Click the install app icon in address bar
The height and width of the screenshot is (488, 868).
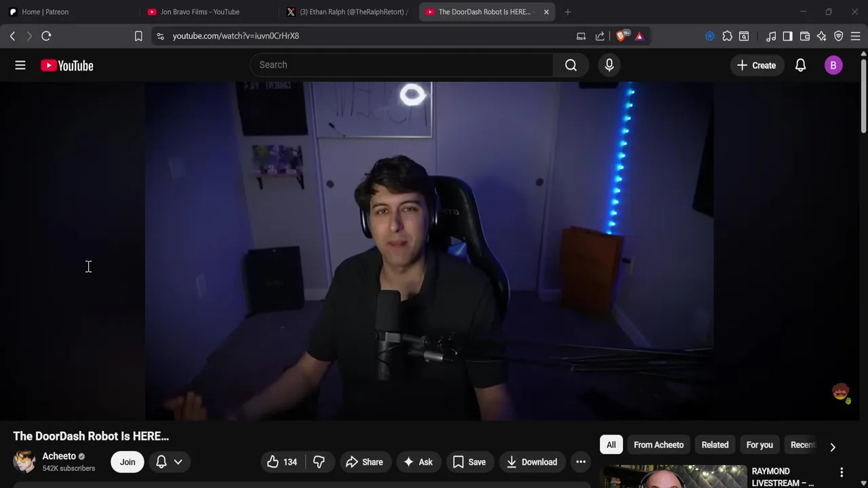581,36
